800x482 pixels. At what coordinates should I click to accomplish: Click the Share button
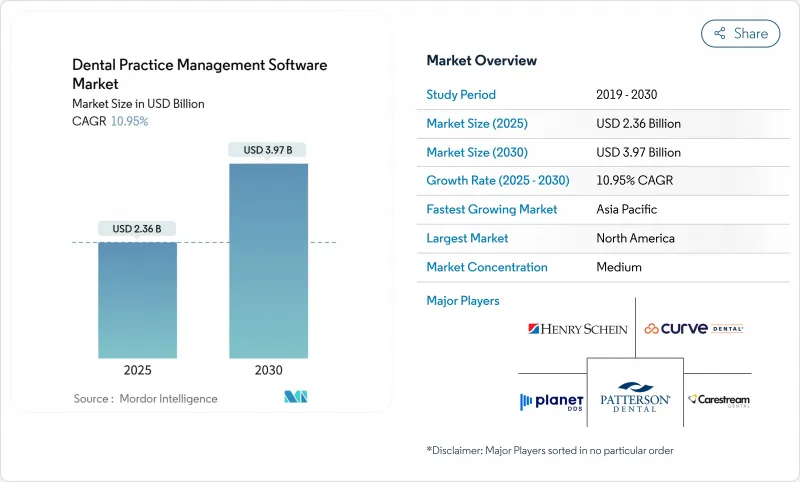(x=740, y=33)
